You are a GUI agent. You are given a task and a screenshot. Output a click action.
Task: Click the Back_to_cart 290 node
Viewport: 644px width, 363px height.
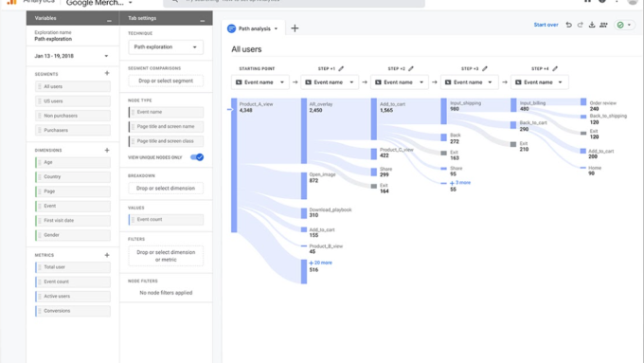coord(513,125)
